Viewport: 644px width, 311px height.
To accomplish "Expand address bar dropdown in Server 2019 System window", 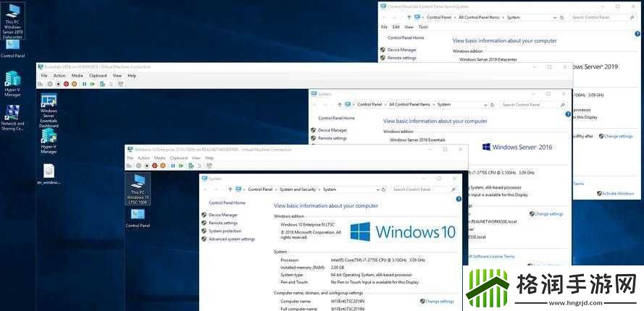I will pyautogui.click(x=556, y=17).
